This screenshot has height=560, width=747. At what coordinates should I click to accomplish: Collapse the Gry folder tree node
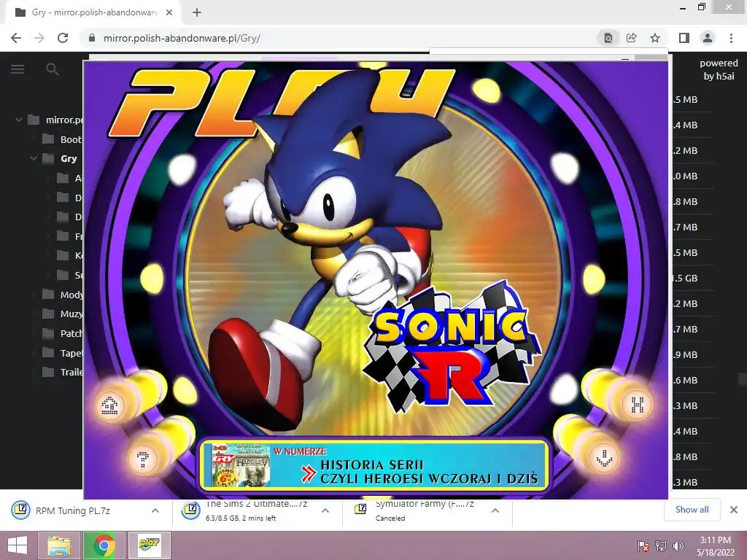pos(34,158)
